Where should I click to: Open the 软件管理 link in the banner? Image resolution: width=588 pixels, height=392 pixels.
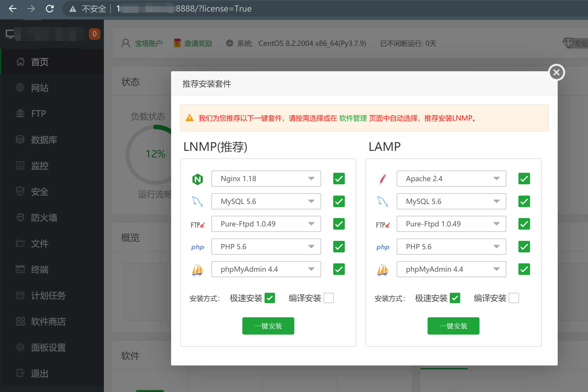[x=353, y=118]
